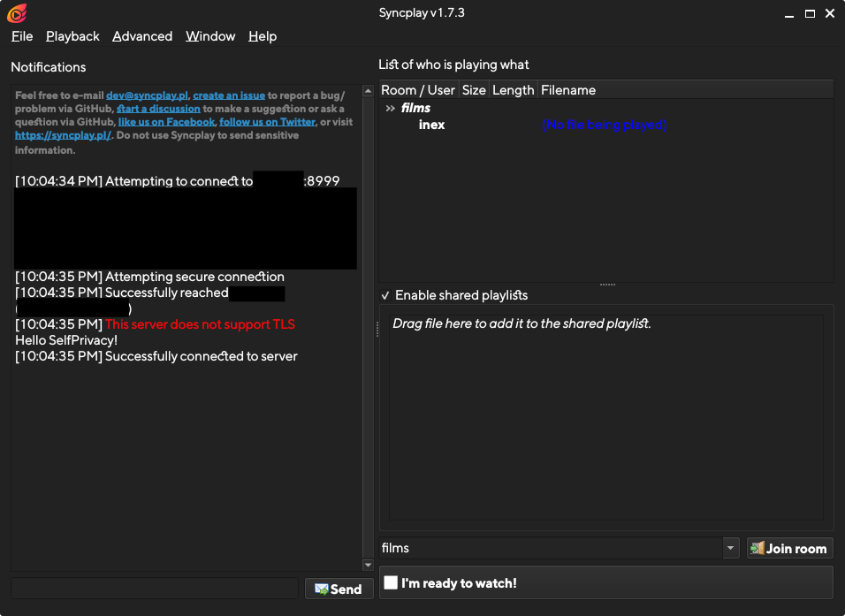Screen dimensions: 845x616
Task: Collapse the films room tree item
Action: [x=390, y=109]
